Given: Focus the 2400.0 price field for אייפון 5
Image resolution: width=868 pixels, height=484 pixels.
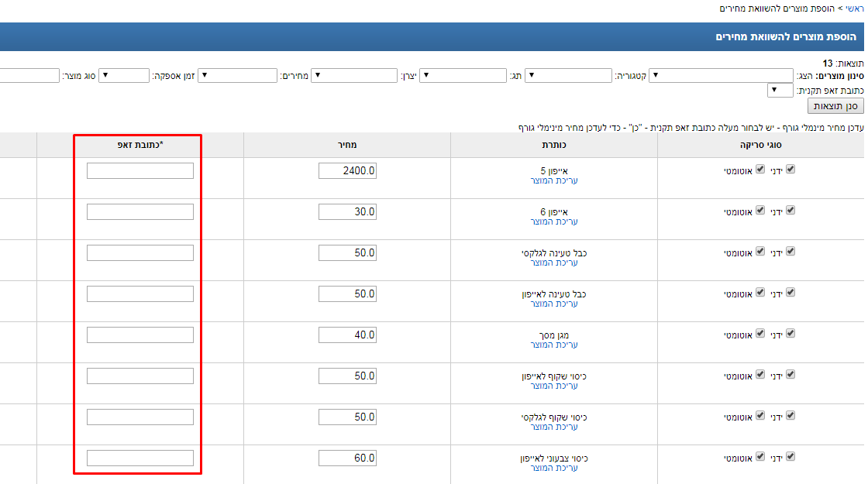Looking at the screenshot, I should (348, 171).
